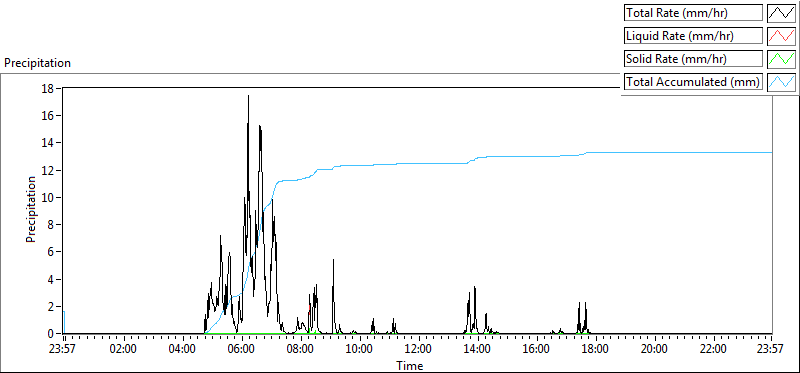Click the 18:00 time axis label

pyautogui.click(x=595, y=350)
